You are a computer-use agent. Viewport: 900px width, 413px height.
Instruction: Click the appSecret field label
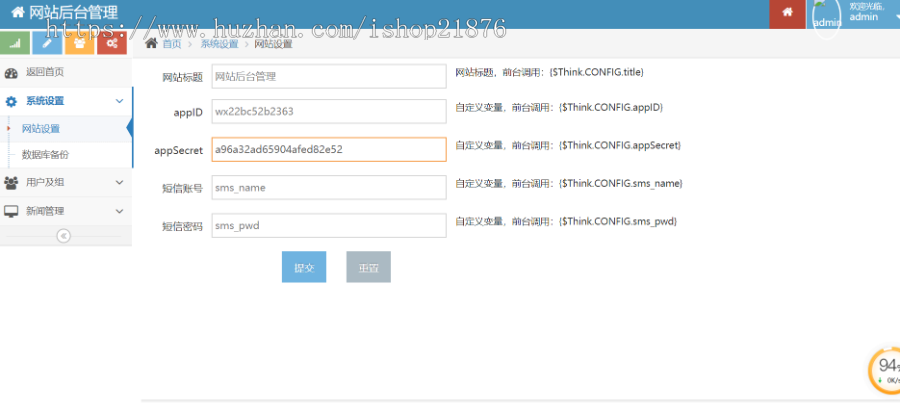179,150
